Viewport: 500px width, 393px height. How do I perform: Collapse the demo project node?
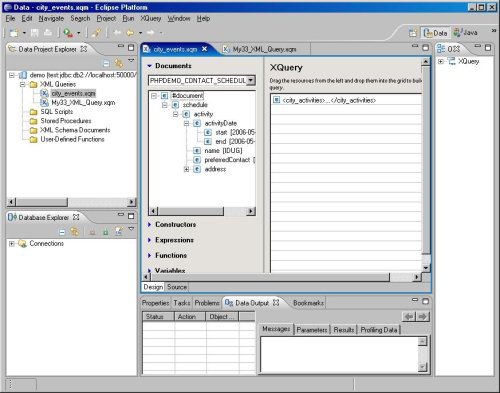pos(12,75)
